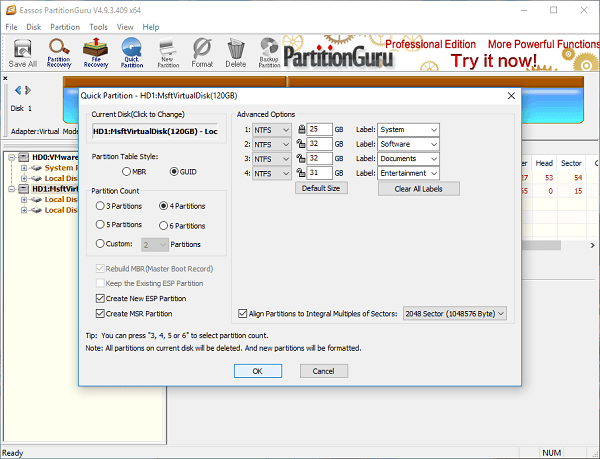Click partition 4 size field showing 31

320,173
